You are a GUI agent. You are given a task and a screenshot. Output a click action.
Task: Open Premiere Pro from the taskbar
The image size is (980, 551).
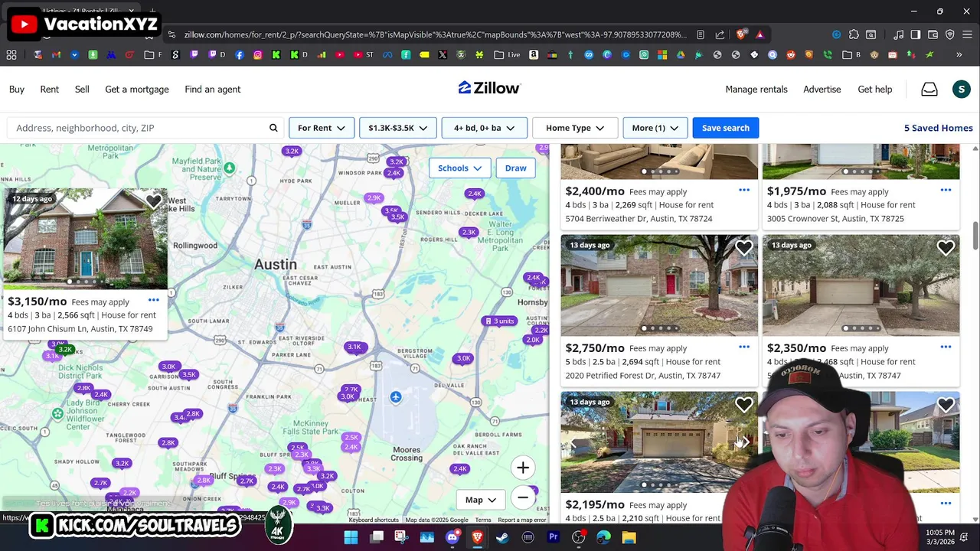(553, 537)
